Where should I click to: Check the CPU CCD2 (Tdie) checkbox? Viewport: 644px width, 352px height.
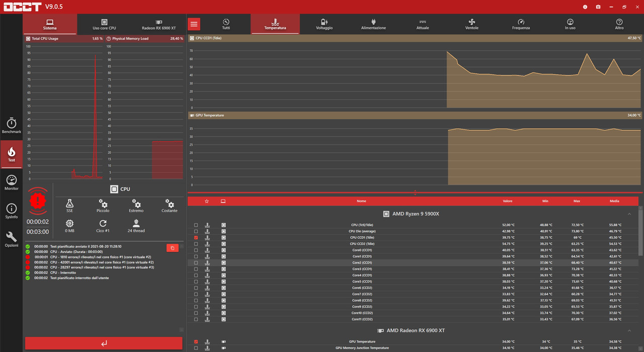coord(196,244)
